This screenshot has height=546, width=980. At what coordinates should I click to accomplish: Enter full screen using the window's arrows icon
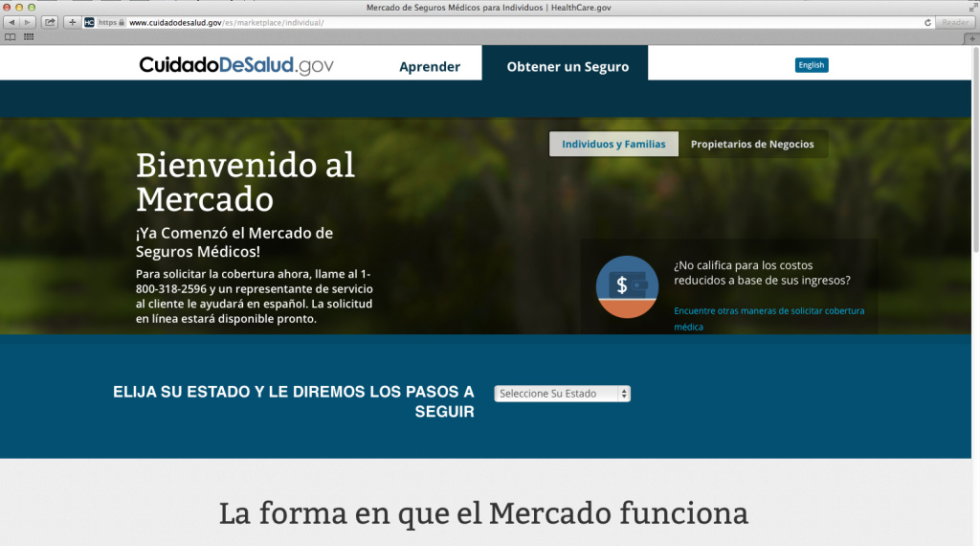(972, 7)
